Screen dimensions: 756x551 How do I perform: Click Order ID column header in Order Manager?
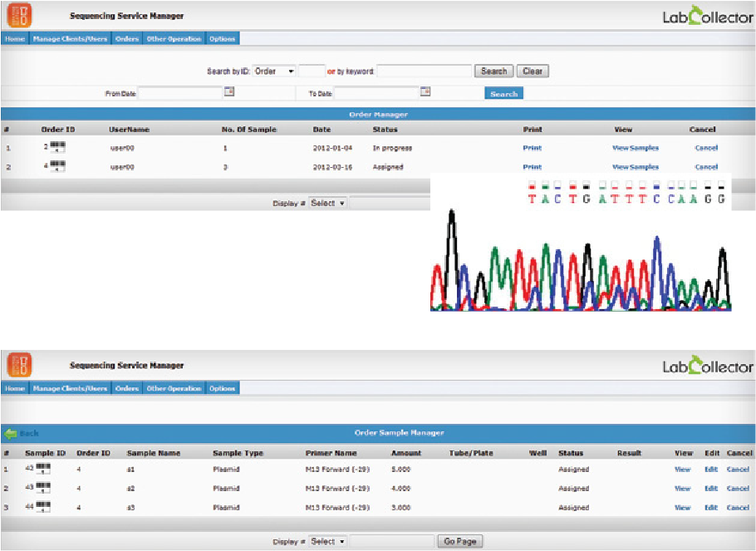coord(58,130)
